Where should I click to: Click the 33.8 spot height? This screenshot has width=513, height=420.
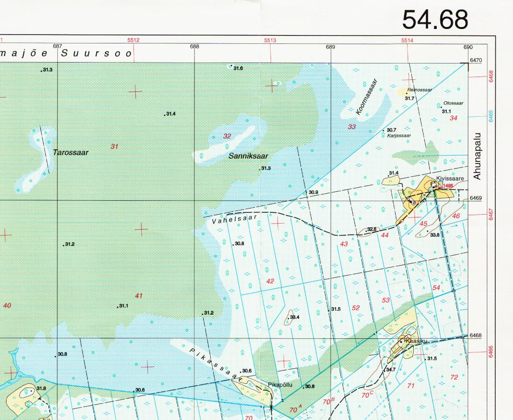435,235
